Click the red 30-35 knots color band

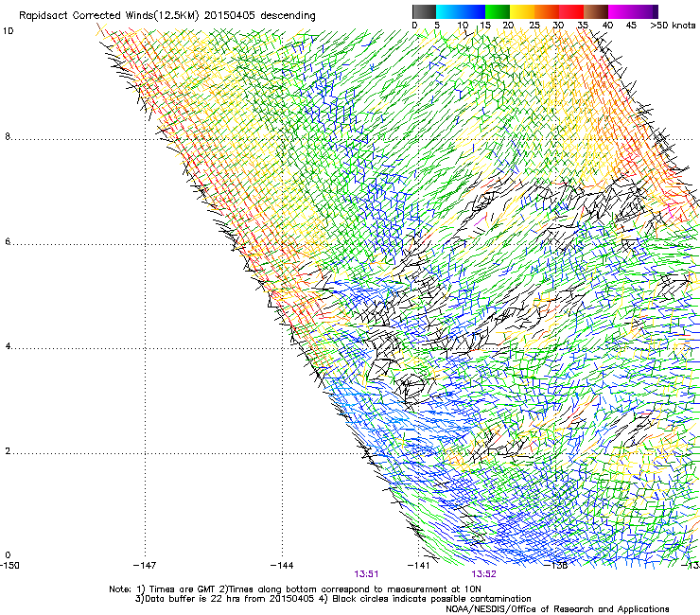tap(571, 11)
